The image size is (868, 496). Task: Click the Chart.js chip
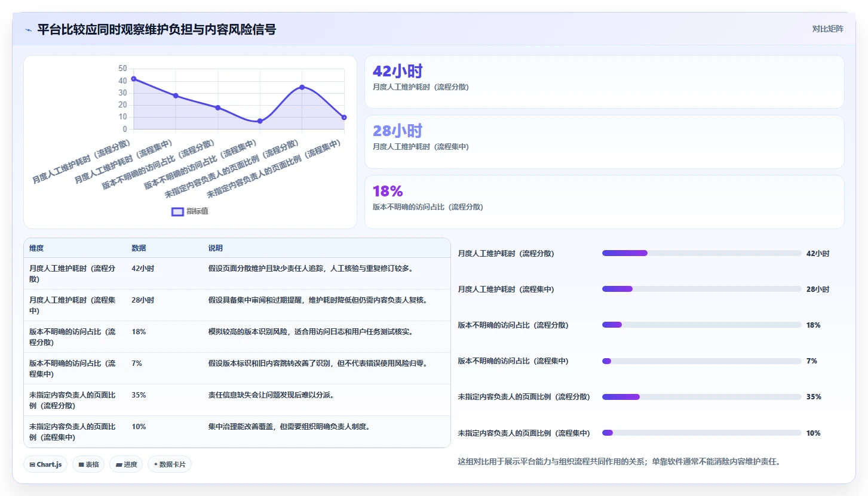coord(45,464)
